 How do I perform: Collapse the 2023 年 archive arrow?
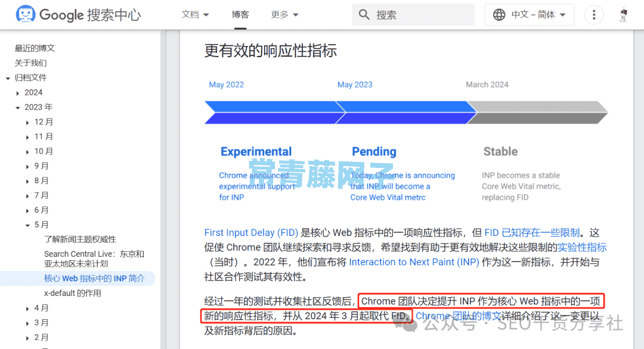click(x=18, y=107)
